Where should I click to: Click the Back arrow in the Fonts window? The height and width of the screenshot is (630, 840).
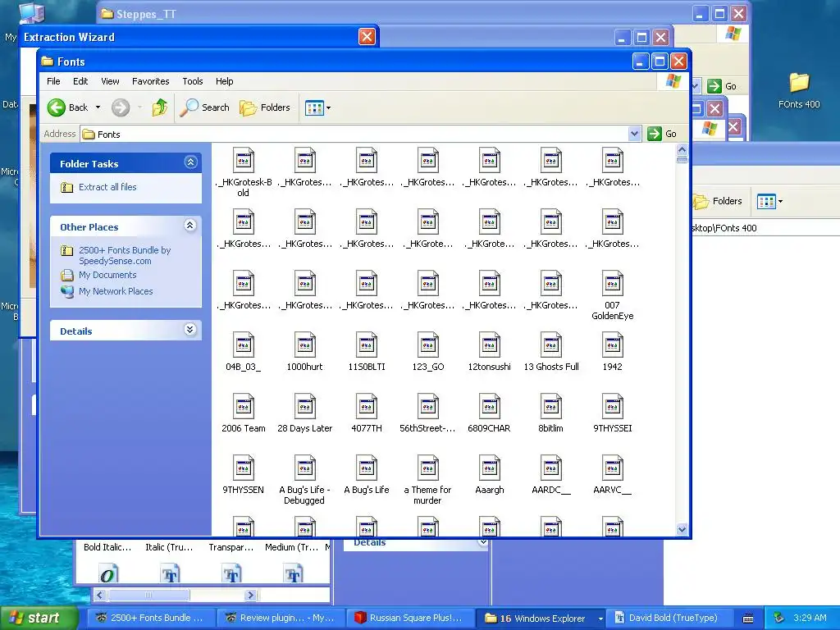coord(57,107)
